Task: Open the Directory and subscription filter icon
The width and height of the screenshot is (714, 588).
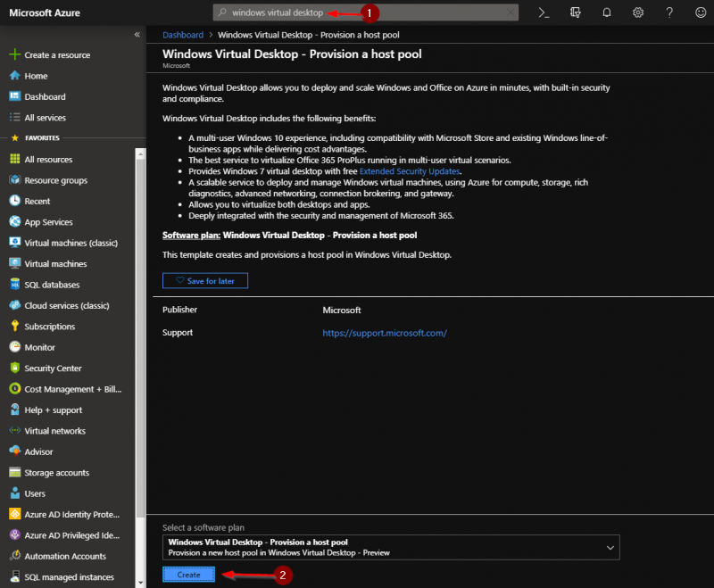Action: 576,12
